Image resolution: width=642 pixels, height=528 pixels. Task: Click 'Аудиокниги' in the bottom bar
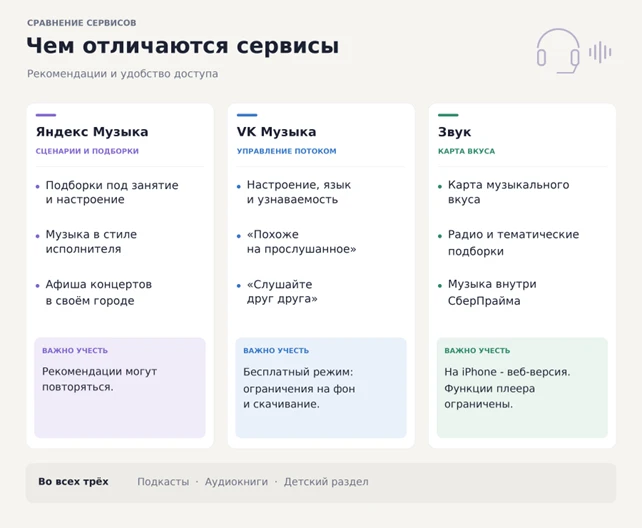click(x=236, y=482)
